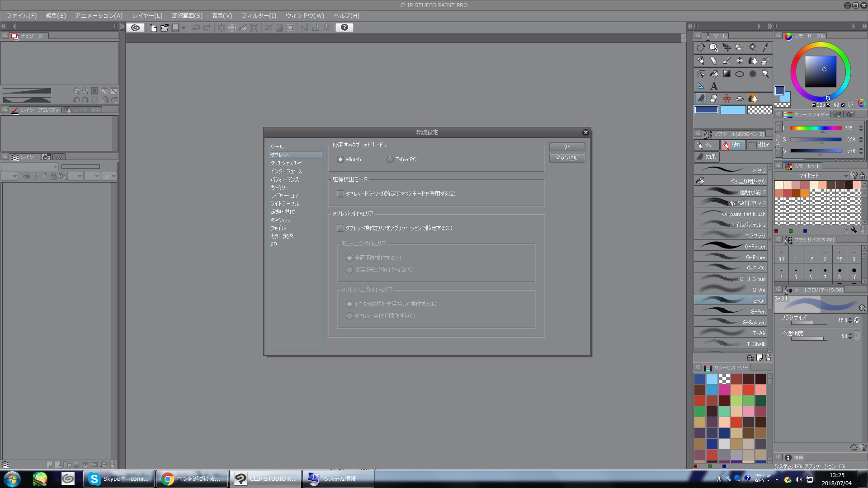Select the TabletPC radio button
This screenshot has width=868, height=488.
click(390, 160)
